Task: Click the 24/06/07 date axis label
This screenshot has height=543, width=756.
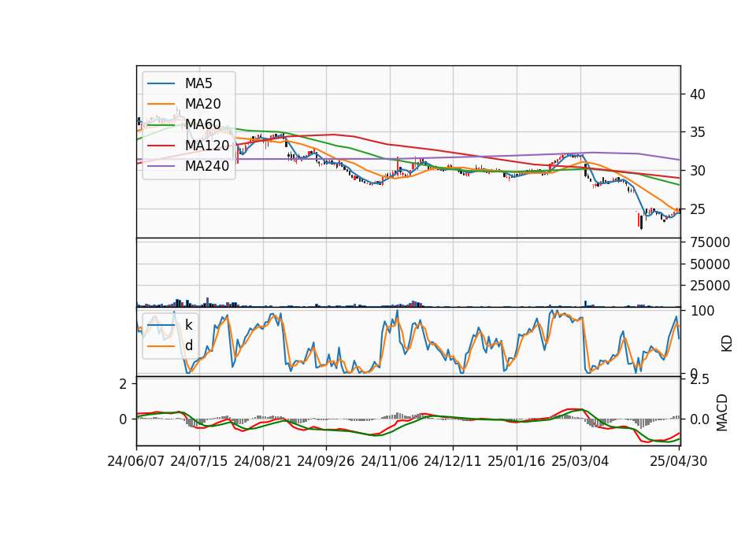Action: tap(136, 462)
